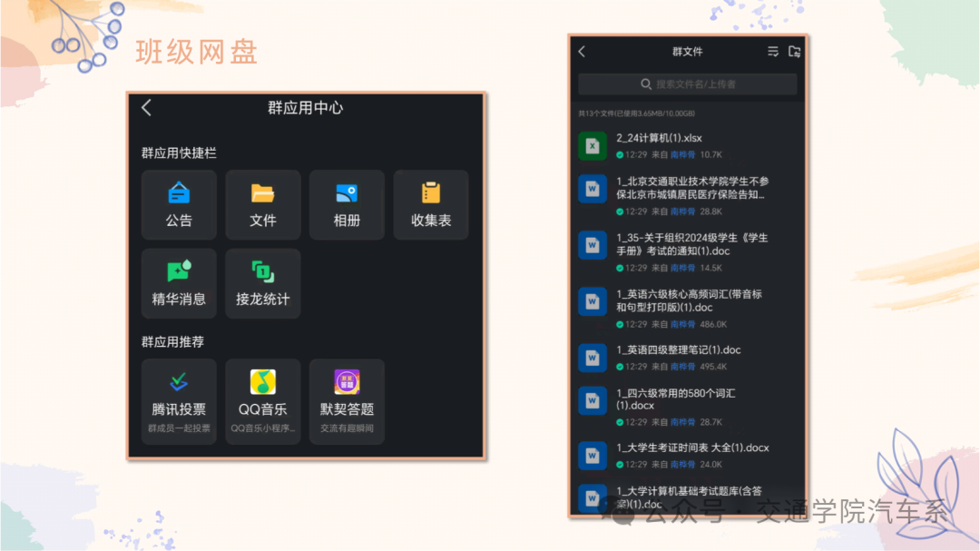The width and height of the screenshot is (980, 551).
Task: Click the Excel icon of the xlsx file
Action: point(593,145)
